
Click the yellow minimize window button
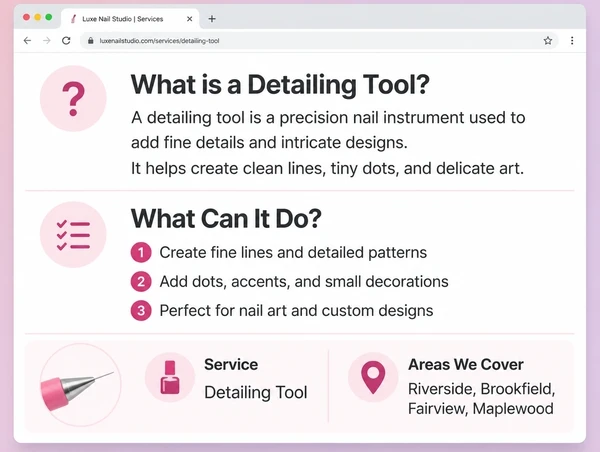38,17
